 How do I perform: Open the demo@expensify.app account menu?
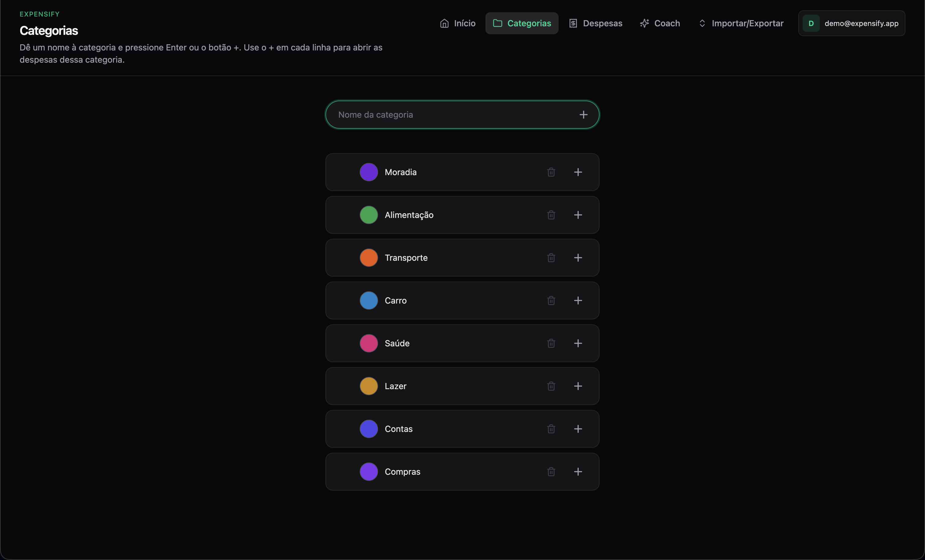(851, 23)
